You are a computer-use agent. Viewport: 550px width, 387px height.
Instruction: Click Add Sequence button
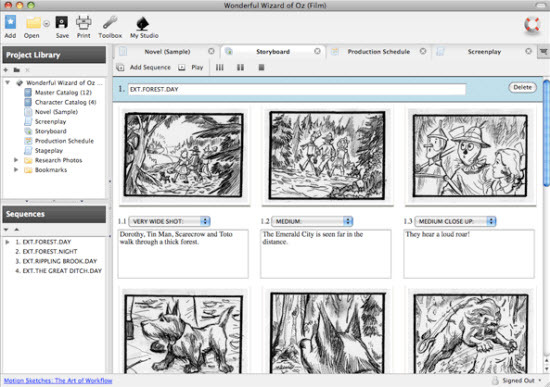click(x=143, y=67)
